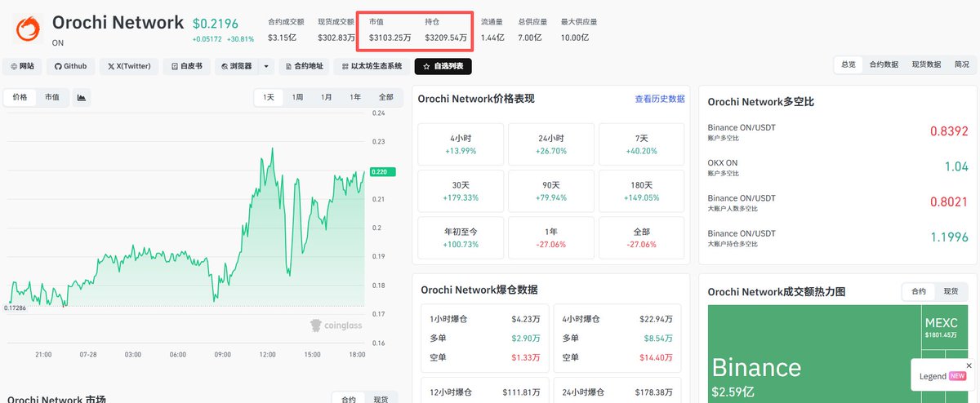980x403 pixels.
Task: Click the 持仓 $3209.54万 stat
Action: 446,30
